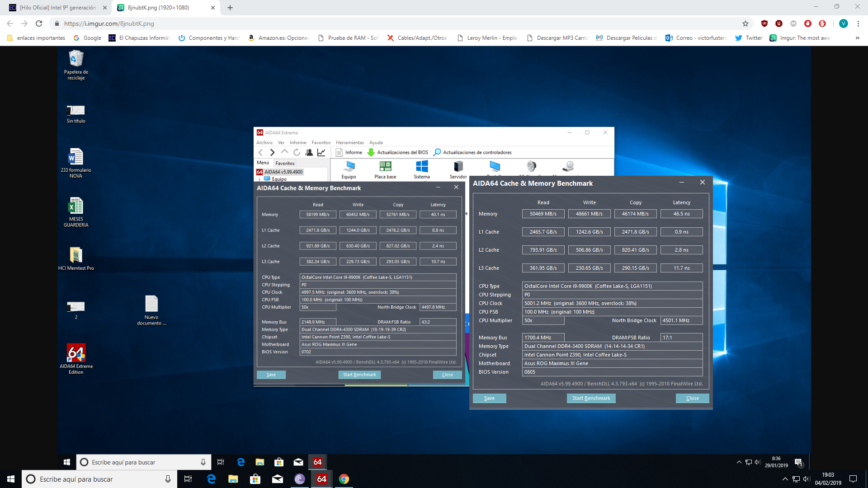Click Start Benchmark in the right benchmark window

pos(591,398)
